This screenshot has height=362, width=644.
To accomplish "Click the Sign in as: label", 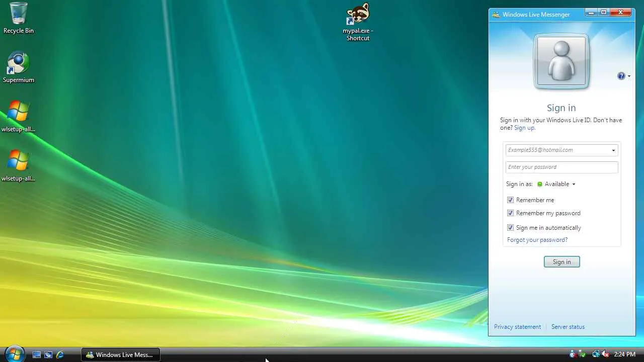I will pyautogui.click(x=519, y=184).
